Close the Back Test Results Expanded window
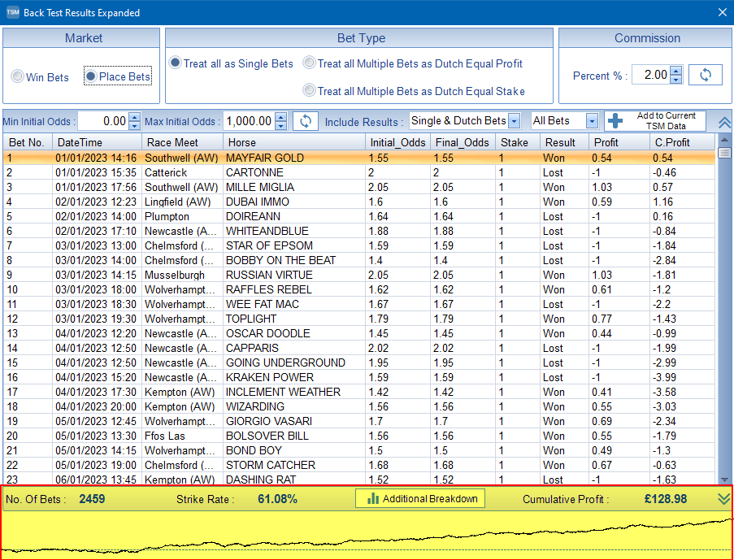This screenshot has width=734, height=560. (722, 12)
